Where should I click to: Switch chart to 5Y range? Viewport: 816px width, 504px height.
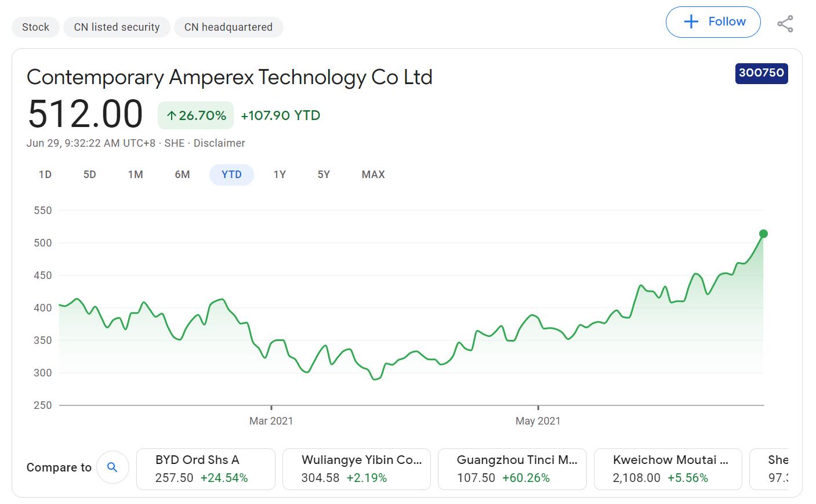coord(324,175)
